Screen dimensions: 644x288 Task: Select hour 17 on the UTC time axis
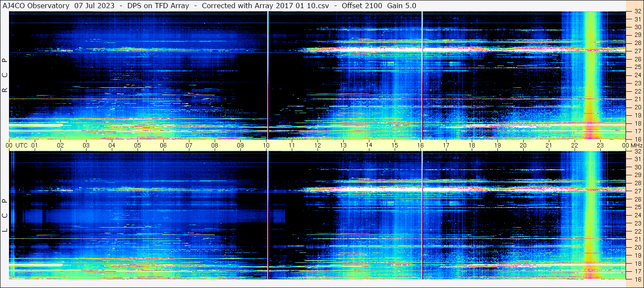tap(446, 145)
